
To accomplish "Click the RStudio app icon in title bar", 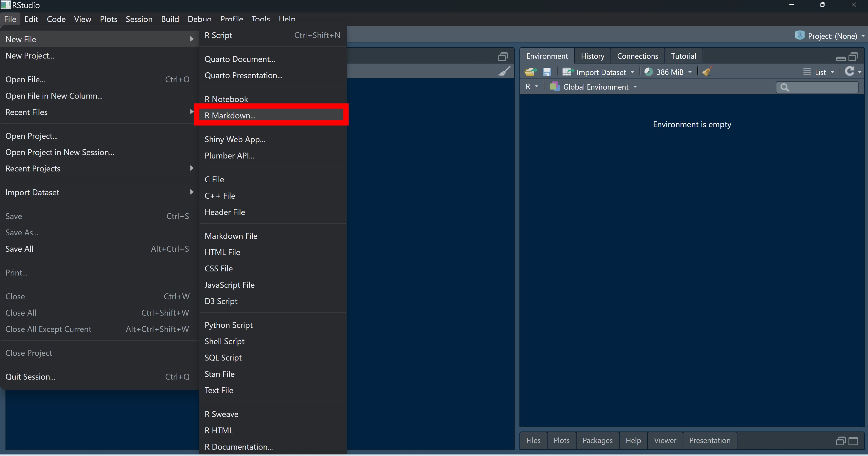I will tap(6, 5).
